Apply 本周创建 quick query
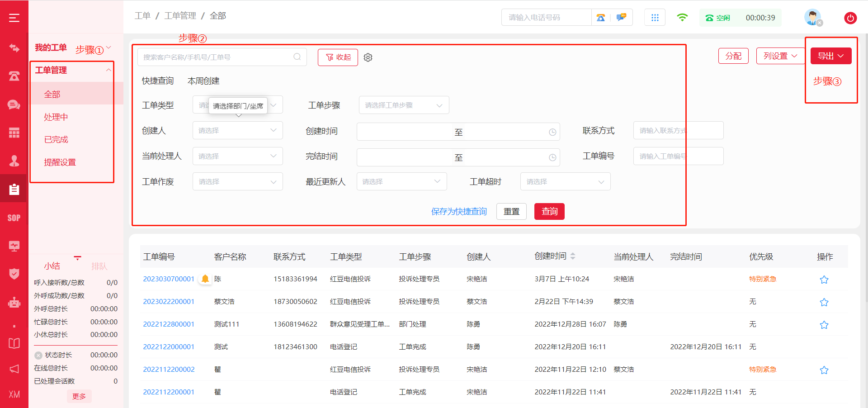 [203, 81]
